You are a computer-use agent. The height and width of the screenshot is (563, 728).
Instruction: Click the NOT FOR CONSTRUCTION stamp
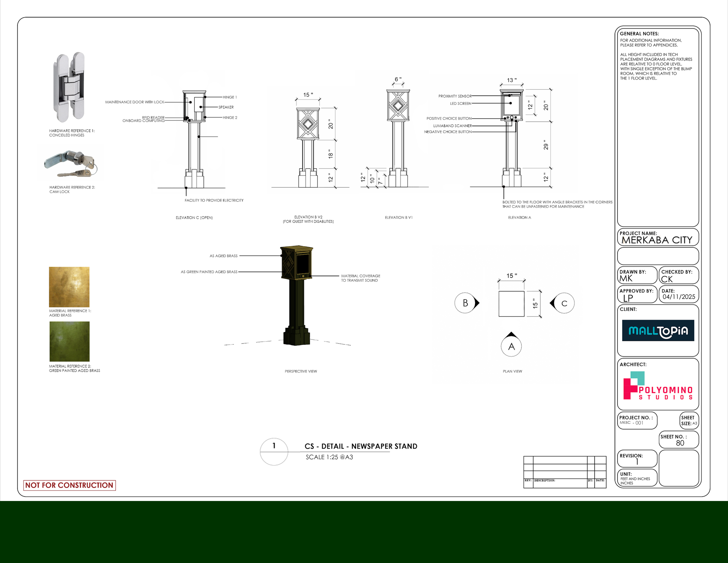tap(69, 485)
